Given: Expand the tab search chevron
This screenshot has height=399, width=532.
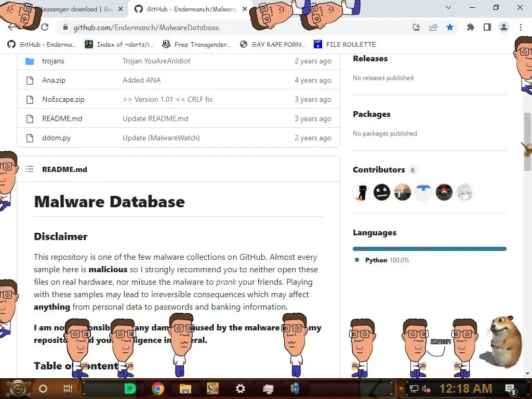Looking at the screenshot, I should [x=448, y=7].
